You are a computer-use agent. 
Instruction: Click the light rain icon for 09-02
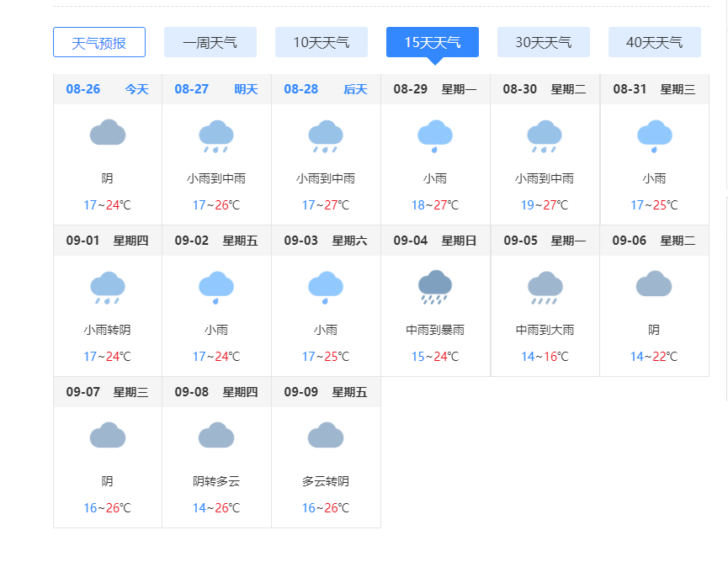tap(216, 288)
